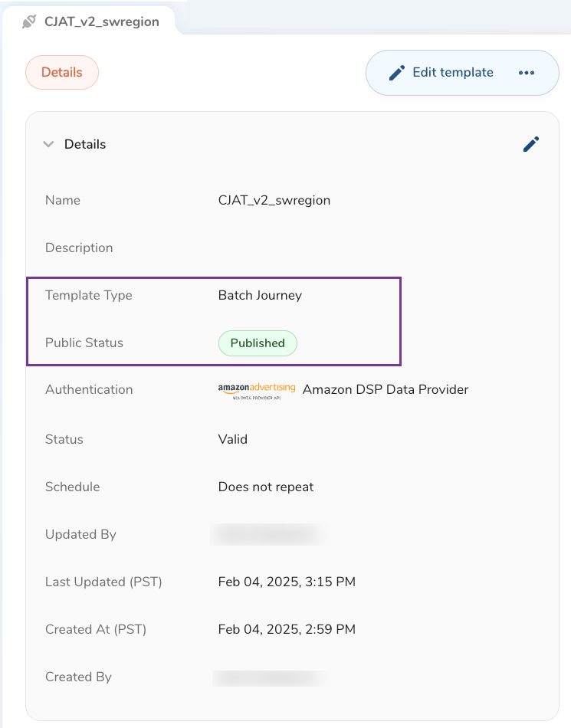The image size is (571, 728).
Task: Click the green Published status badge
Action: 258,343
